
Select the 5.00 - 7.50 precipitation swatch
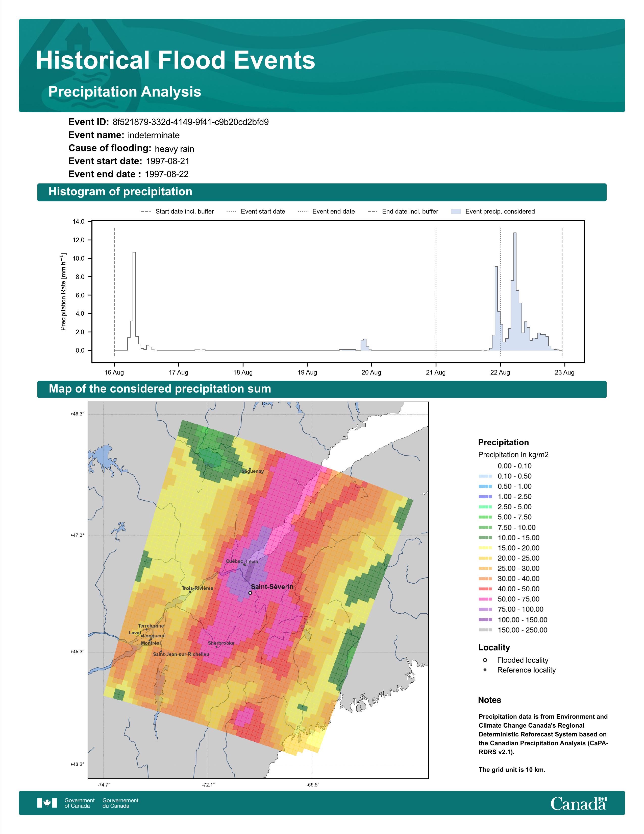tap(485, 517)
